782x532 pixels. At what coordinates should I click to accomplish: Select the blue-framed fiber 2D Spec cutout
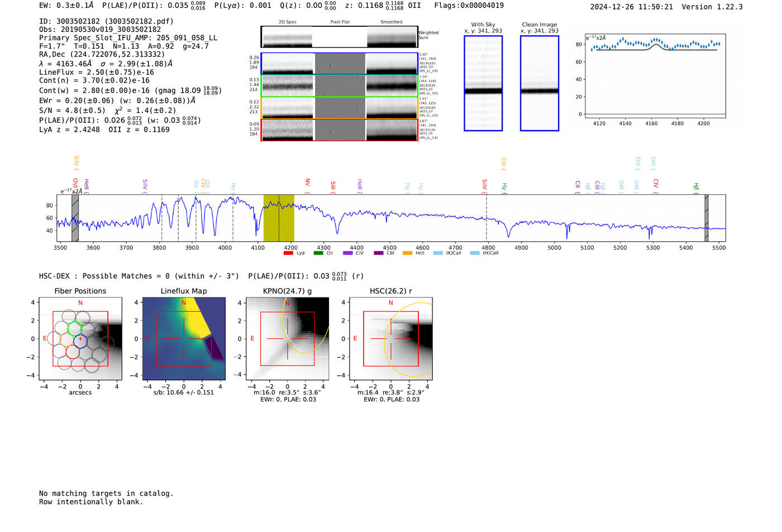tap(288, 64)
